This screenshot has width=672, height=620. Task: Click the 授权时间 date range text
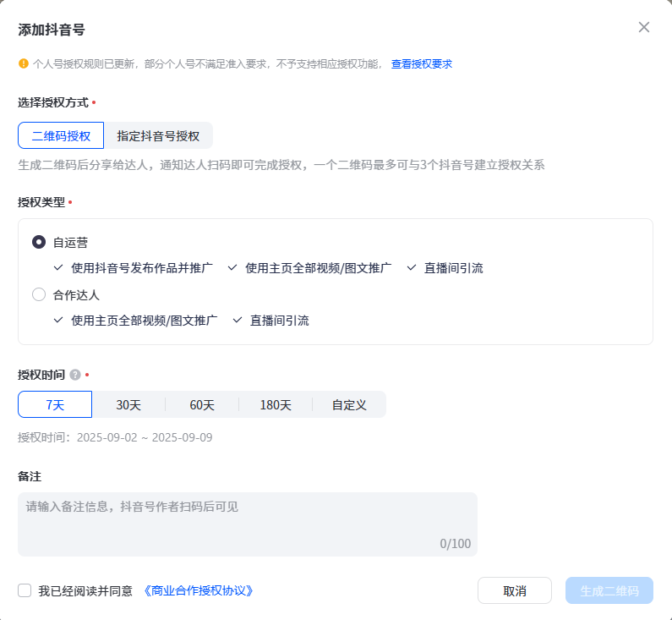pos(115,437)
